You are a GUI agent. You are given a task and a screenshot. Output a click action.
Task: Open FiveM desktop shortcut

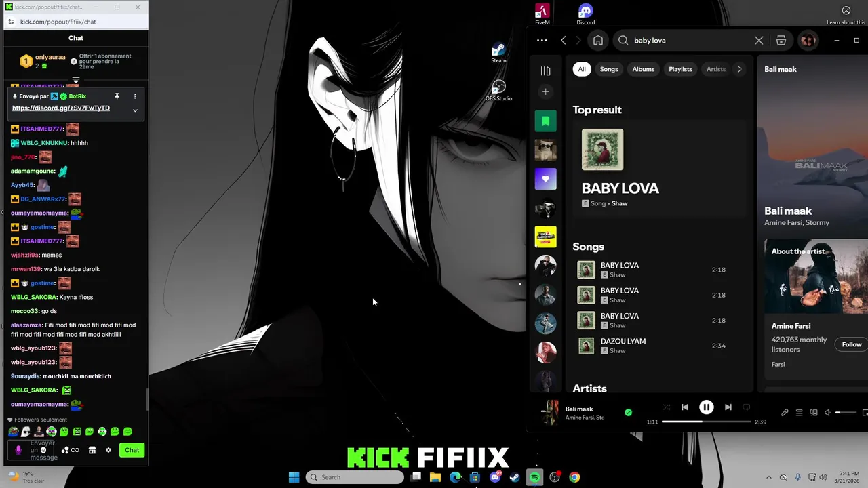(542, 14)
